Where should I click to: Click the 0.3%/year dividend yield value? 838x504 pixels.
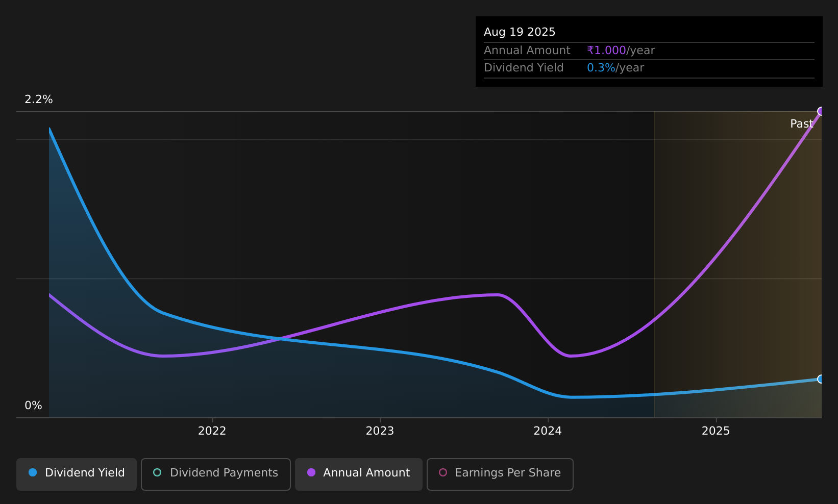point(615,68)
